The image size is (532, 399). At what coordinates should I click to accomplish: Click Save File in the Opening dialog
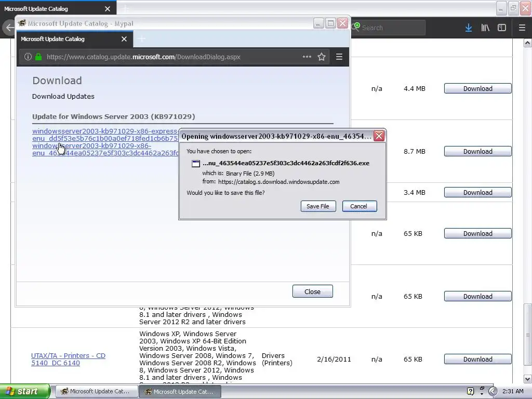[x=318, y=206]
